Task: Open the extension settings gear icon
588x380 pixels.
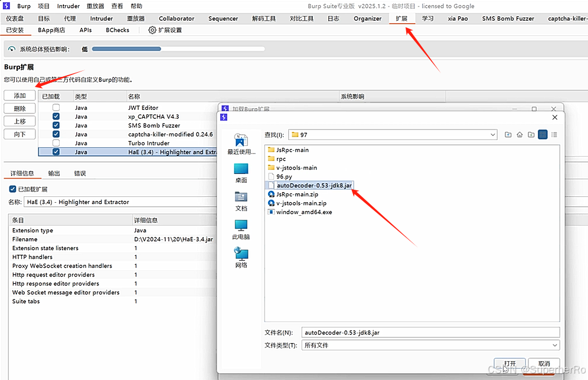Action: pos(152,30)
